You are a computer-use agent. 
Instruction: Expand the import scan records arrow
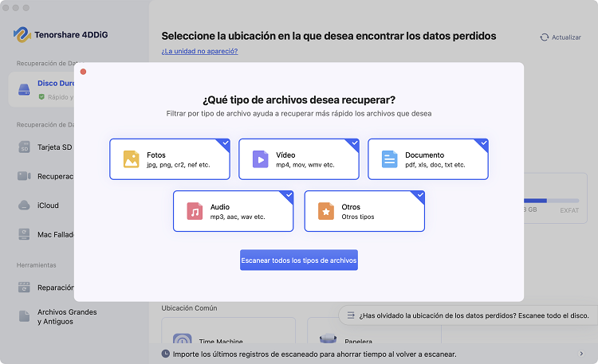(x=581, y=354)
